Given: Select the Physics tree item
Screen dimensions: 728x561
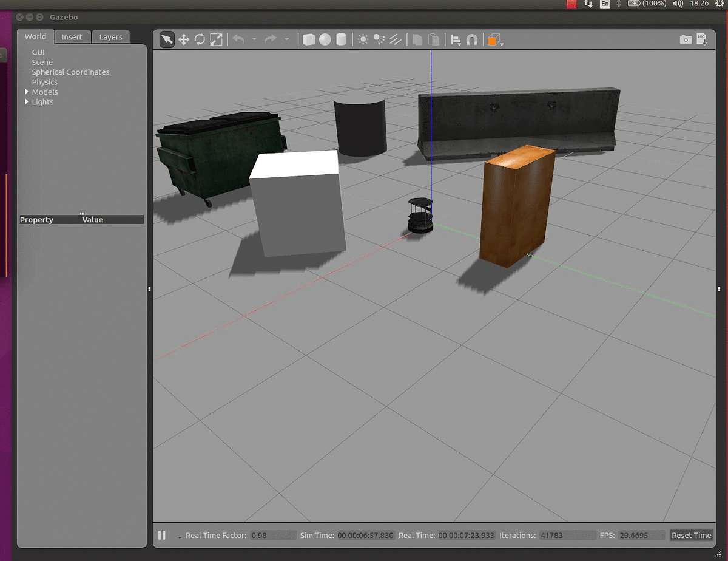Looking at the screenshot, I should coord(44,81).
